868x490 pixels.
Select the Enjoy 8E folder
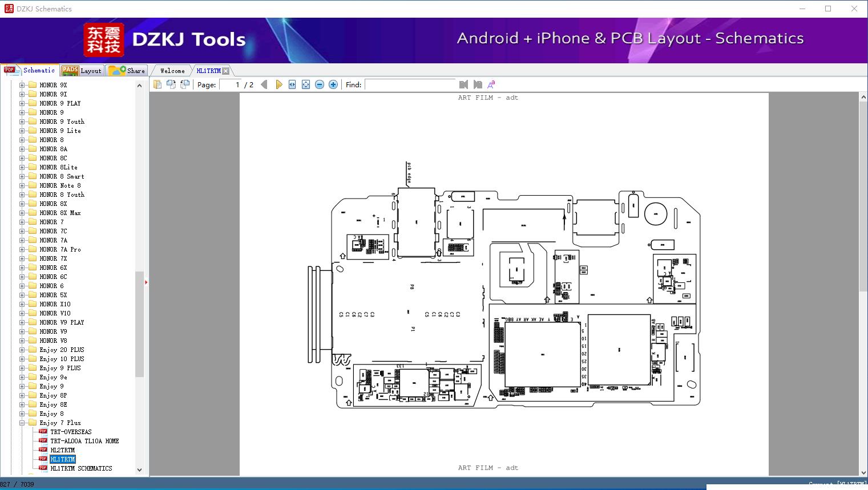click(53, 404)
